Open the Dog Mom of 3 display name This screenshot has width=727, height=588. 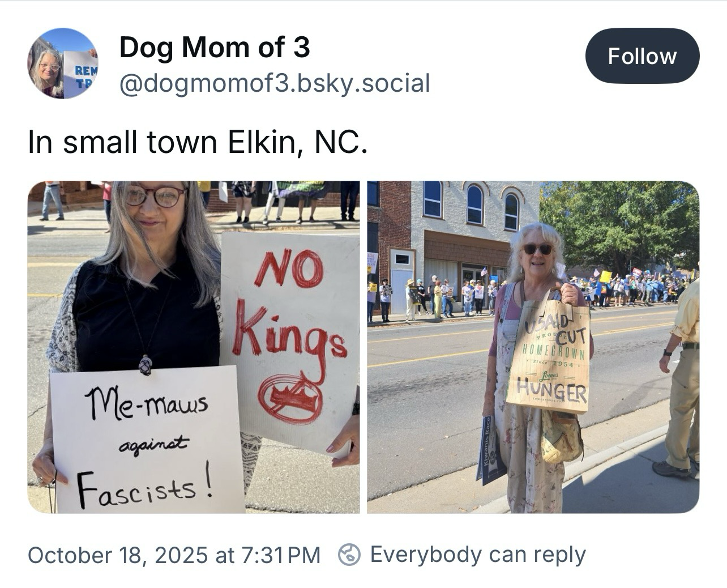[215, 47]
